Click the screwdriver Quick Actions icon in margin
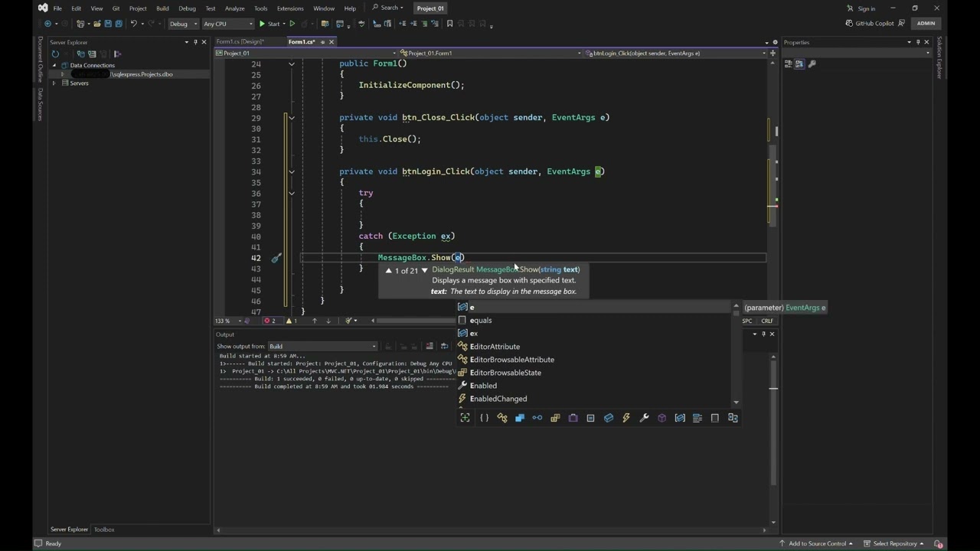Viewport: 980px width, 551px height. pos(276,258)
